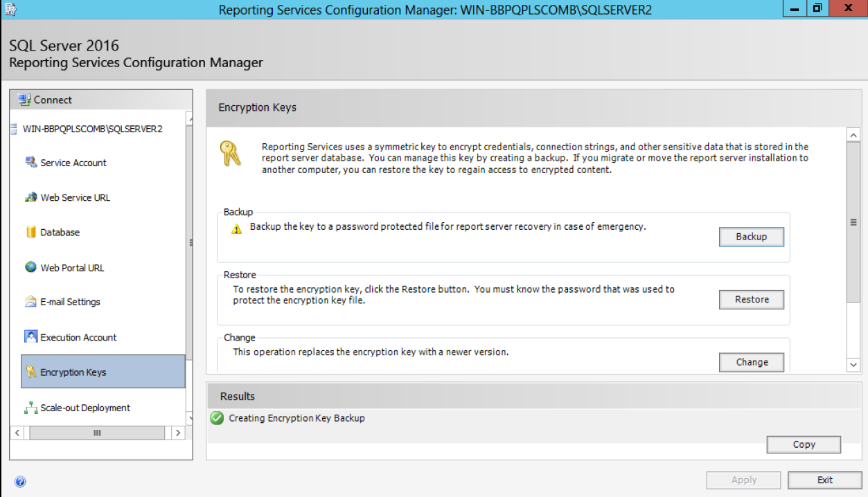Viewport: 868px width, 497px height.
Task: Open the Scale-out Deployment page
Action: [x=85, y=408]
